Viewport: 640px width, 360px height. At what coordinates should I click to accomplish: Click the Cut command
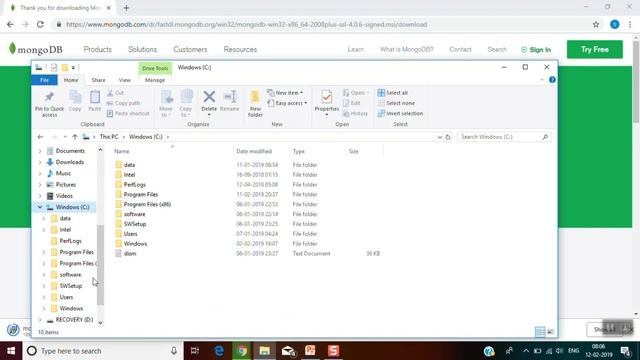point(116,93)
